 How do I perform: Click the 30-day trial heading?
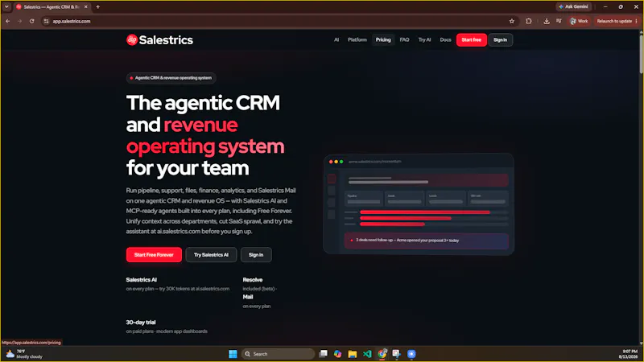(141, 323)
